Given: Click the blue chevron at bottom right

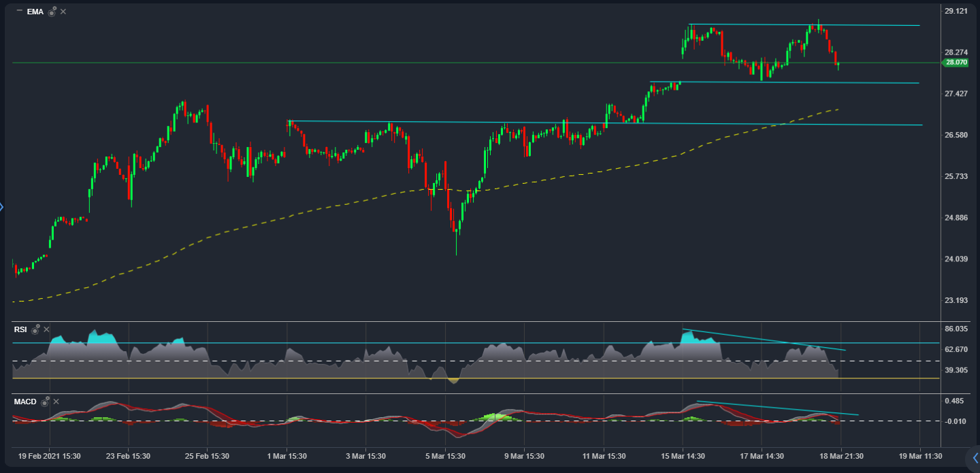Looking at the screenshot, I should click(x=975, y=457).
